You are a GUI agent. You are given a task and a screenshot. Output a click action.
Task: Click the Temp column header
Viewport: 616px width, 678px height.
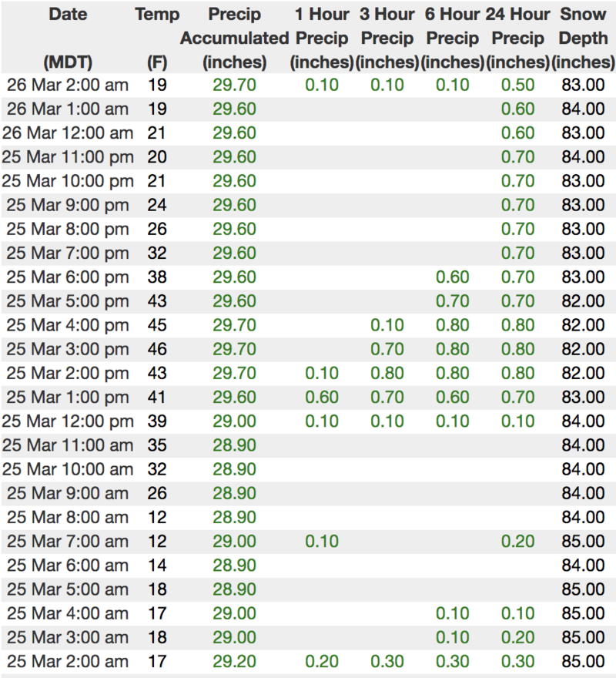pos(157,15)
